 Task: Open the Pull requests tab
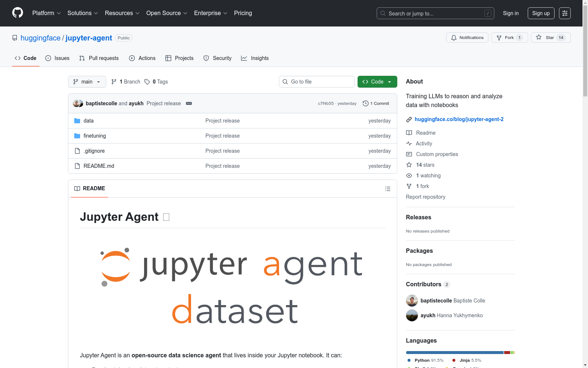click(99, 58)
